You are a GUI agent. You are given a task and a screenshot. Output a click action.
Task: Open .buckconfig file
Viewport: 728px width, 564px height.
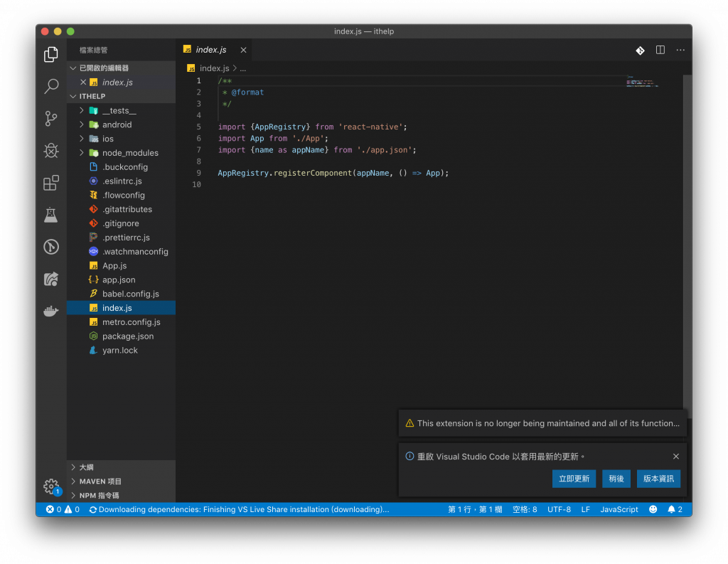pos(121,167)
